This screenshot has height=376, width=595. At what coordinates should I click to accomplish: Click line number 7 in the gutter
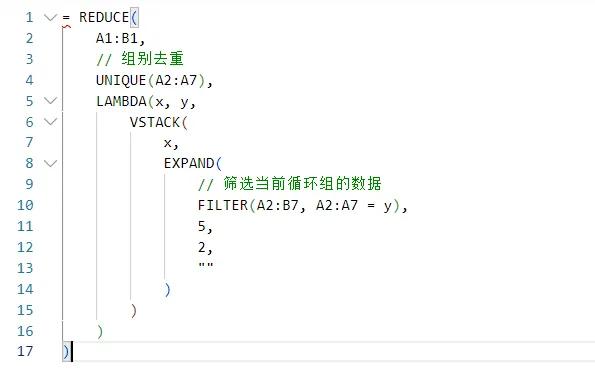point(29,143)
